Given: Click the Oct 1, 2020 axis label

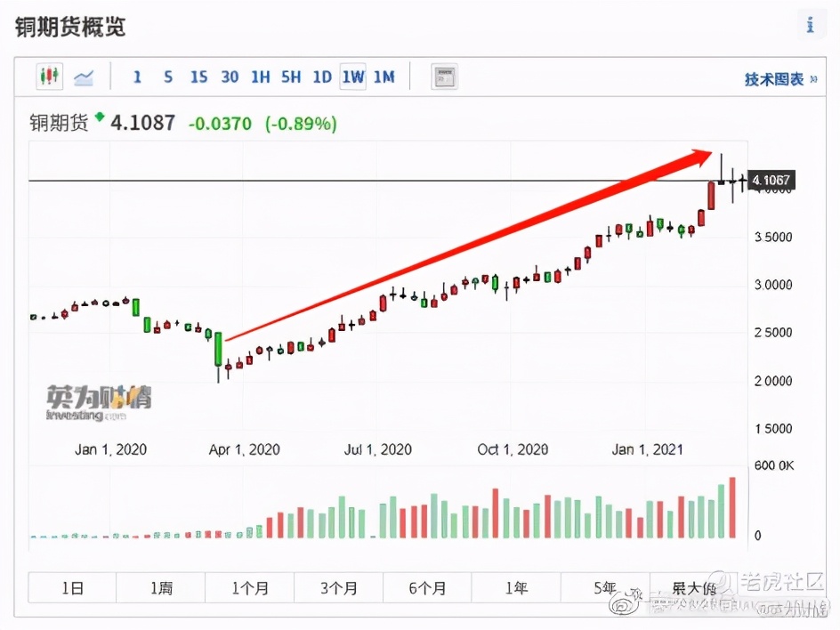Looking at the screenshot, I should pos(513,449).
